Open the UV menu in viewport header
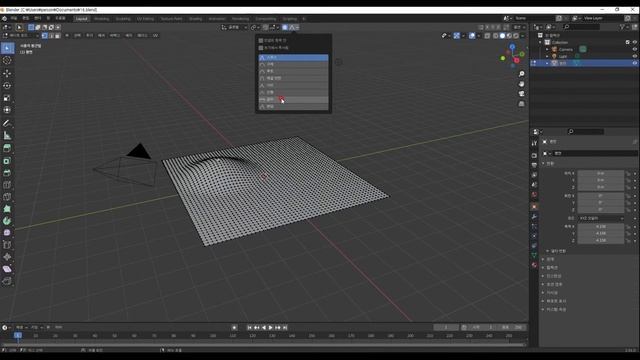 (155, 36)
